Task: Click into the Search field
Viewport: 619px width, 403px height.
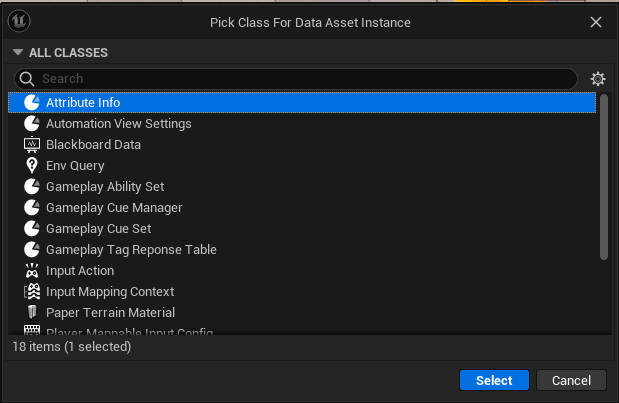Action: point(300,78)
